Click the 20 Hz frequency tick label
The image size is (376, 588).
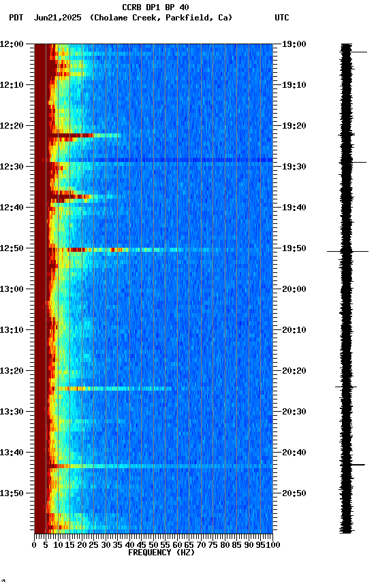click(x=82, y=545)
